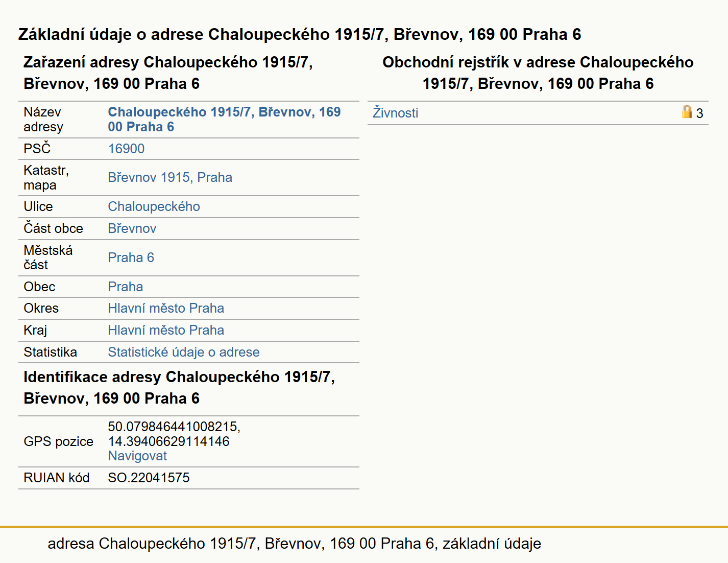Viewport: 728px width, 563px height.
Task: Open the Praha municipality link
Action: point(125,287)
